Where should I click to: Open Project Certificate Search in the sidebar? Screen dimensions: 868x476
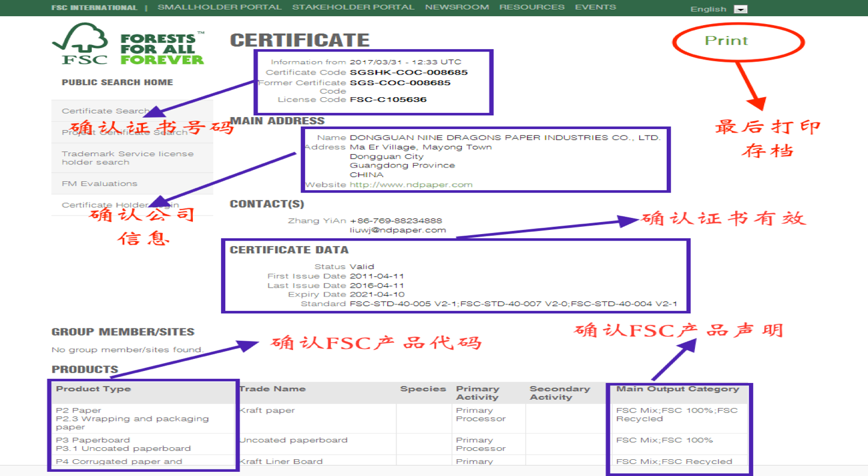click(132, 132)
